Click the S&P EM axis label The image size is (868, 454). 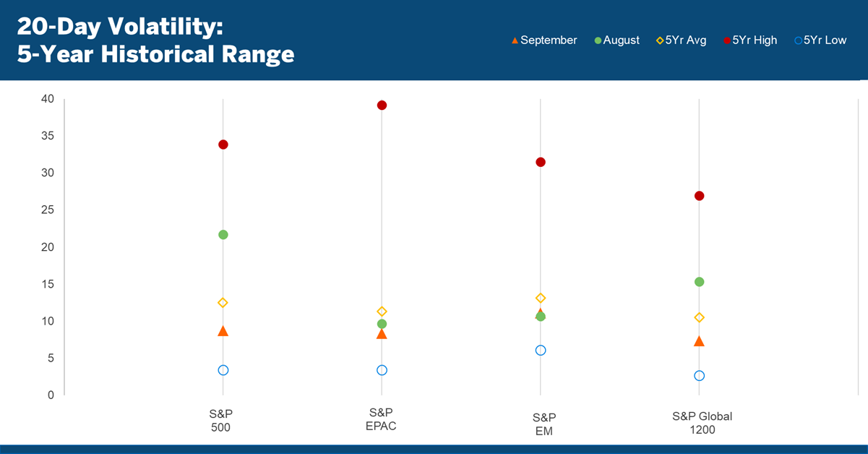tap(544, 424)
